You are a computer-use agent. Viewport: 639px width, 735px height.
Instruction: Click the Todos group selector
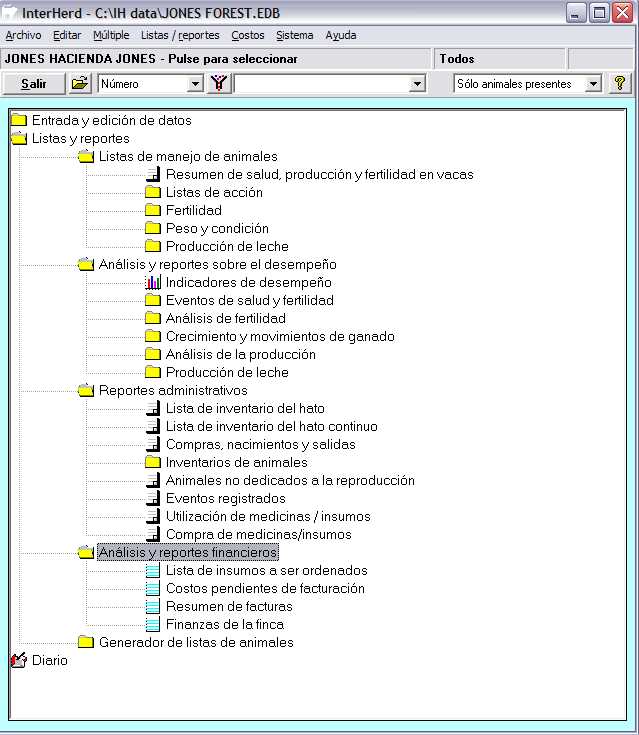click(500, 59)
